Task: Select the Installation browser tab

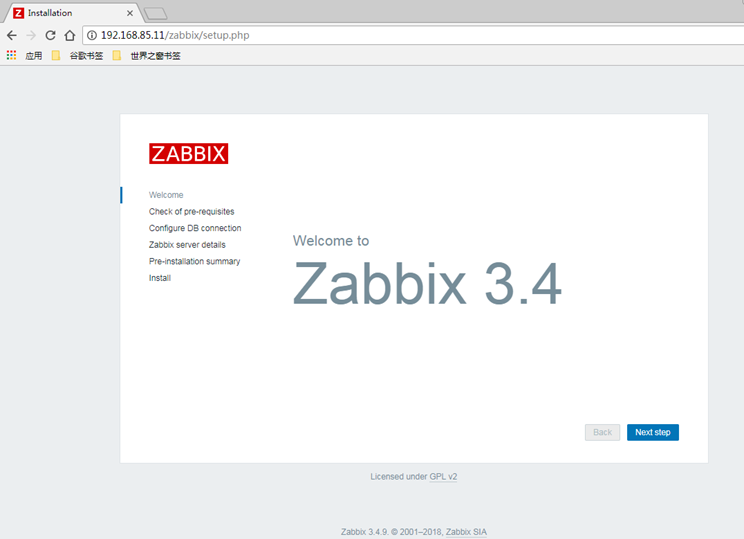Action: pos(73,13)
